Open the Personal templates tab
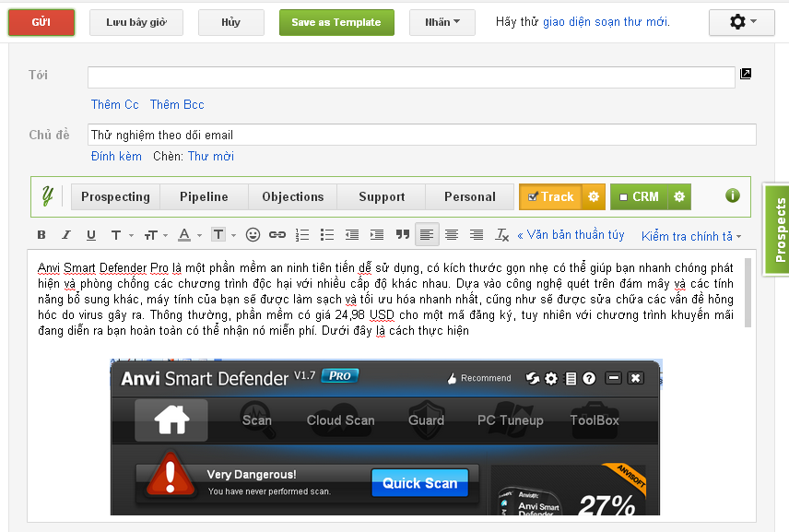This screenshot has width=789, height=532. [x=469, y=196]
